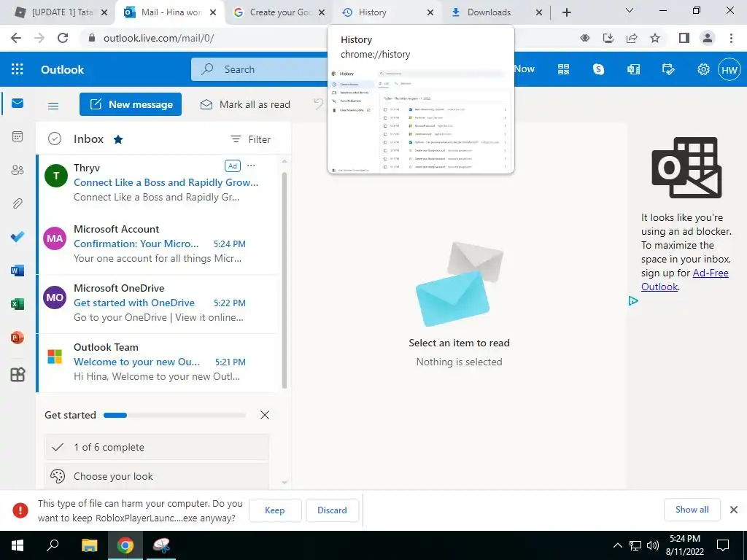Open More apps icon in sidebar
This screenshot has height=560, width=747.
18,374
